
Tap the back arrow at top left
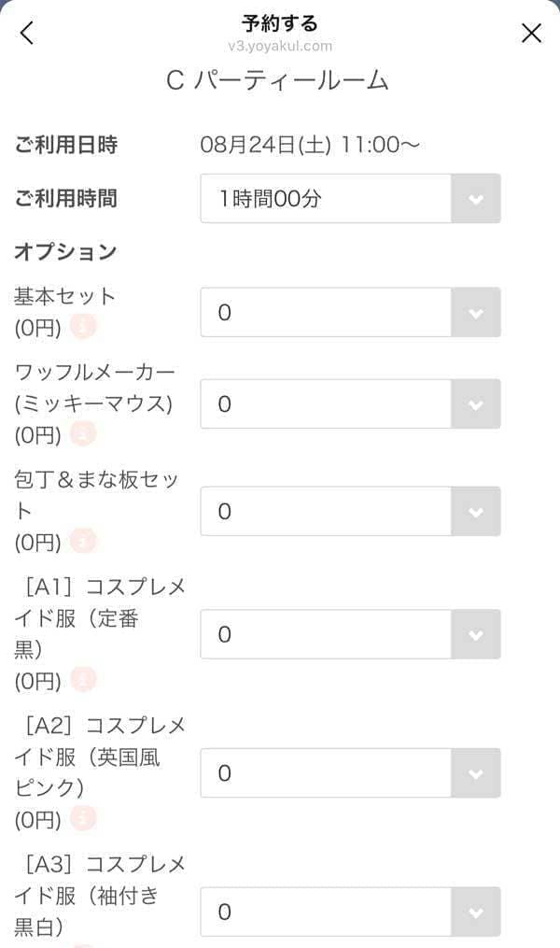tap(27, 33)
